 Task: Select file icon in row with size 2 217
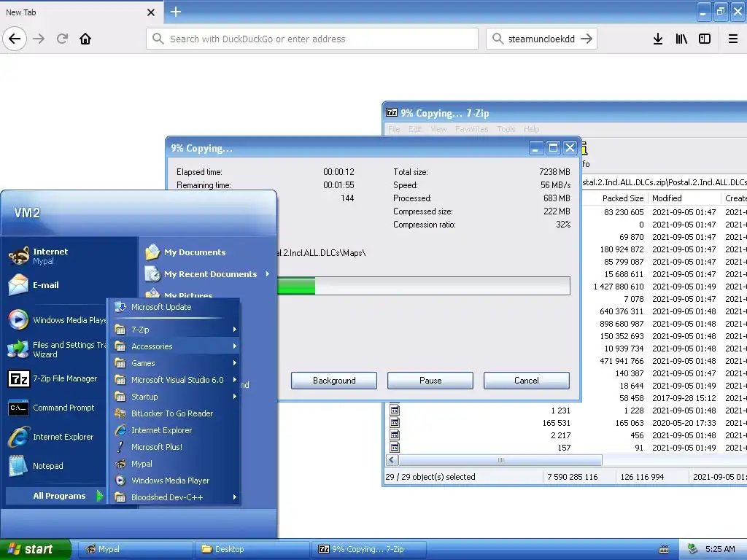[x=395, y=435]
